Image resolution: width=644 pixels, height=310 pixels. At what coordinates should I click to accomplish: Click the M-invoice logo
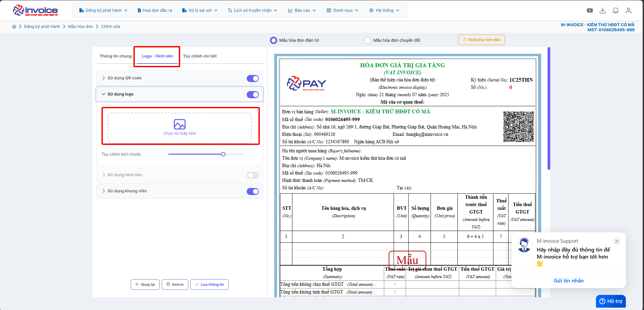pyautogui.click(x=35, y=10)
